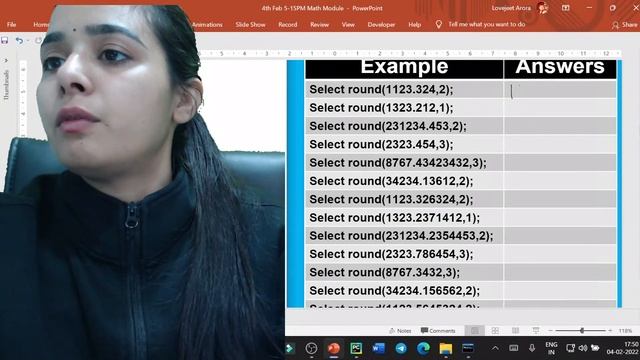Open the Lovejeet Arora account profile
This screenshot has width=640, height=360.
click(x=519, y=8)
